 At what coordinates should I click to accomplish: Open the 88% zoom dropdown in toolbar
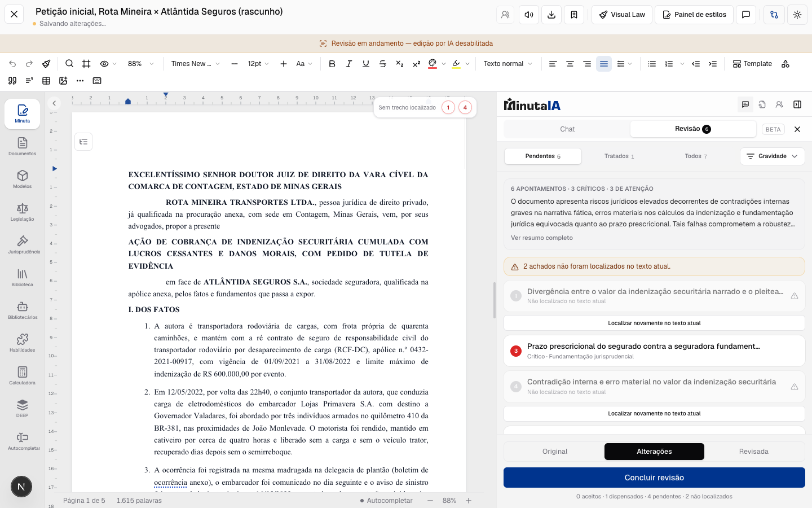click(141, 64)
